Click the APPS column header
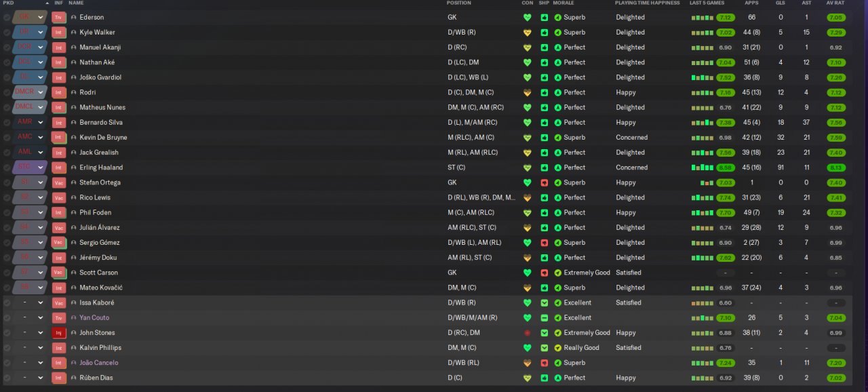Viewport: 868px width, 392px height. tap(751, 3)
